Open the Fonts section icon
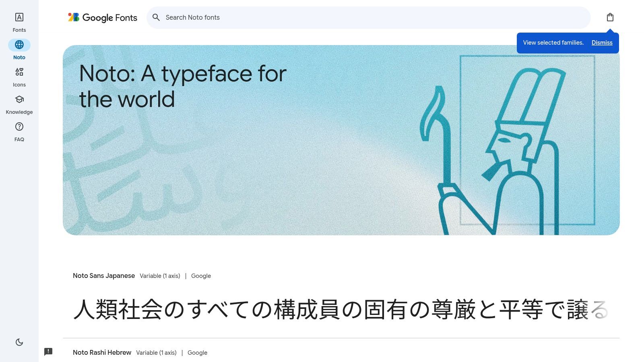 click(19, 17)
